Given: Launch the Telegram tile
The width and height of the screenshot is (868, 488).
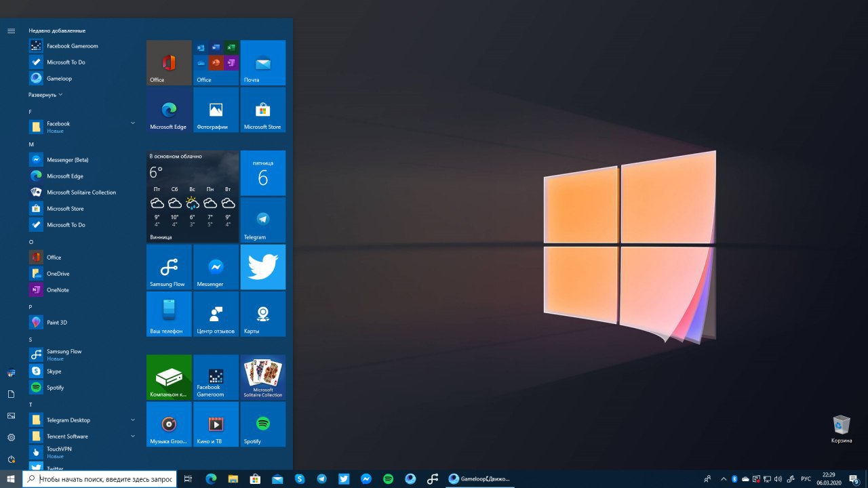Looking at the screenshot, I should 263,220.
